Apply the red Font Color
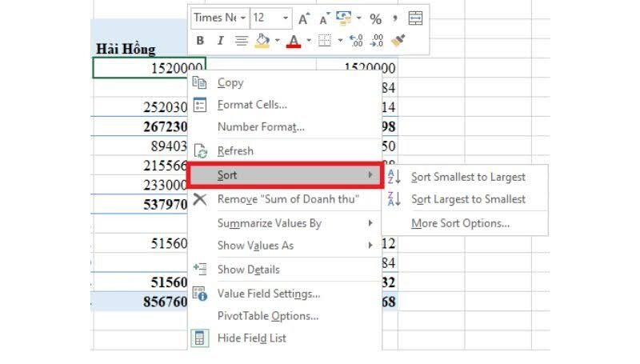Viewport: 640px width, 364px height. tap(294, 41)
